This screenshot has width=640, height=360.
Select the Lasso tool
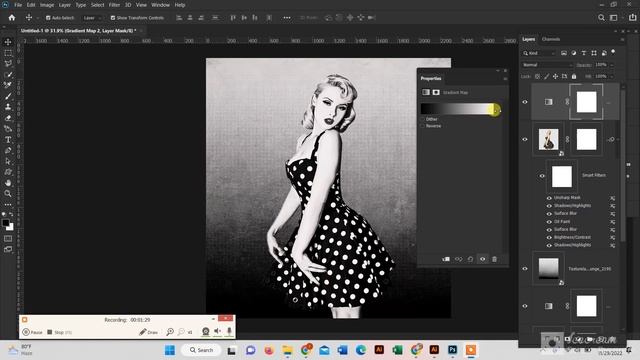(x=8, y=64)
